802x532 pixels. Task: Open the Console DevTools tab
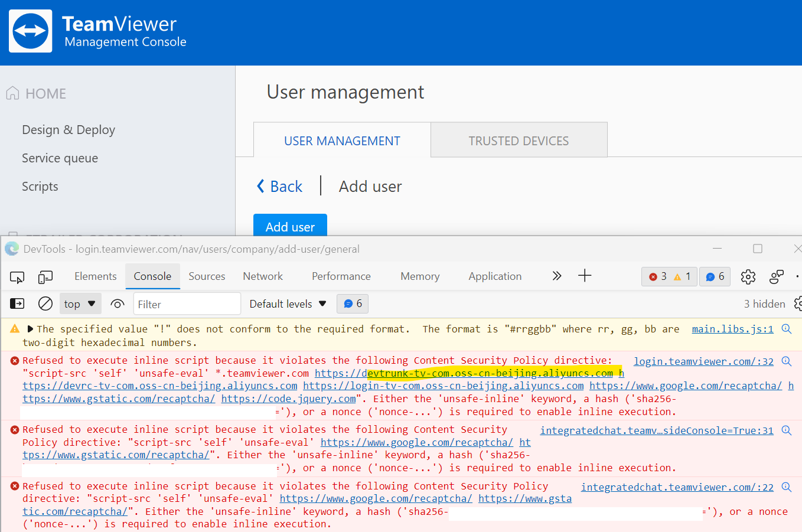click(x=152, y=276)
